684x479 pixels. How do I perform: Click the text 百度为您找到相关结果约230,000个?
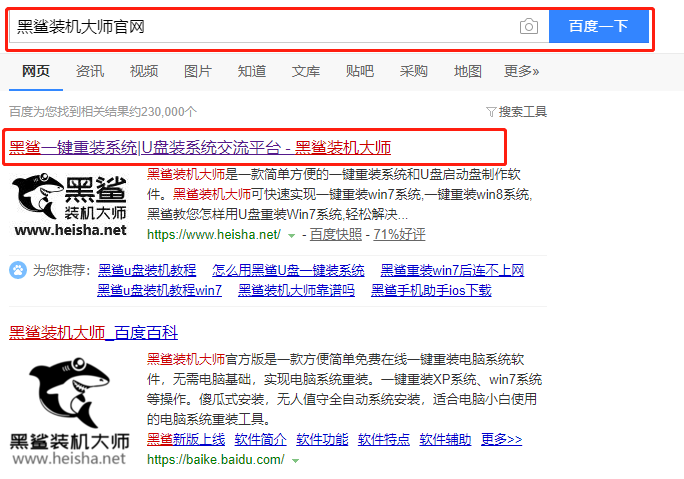pyautogui.click(x=103, y=112)
